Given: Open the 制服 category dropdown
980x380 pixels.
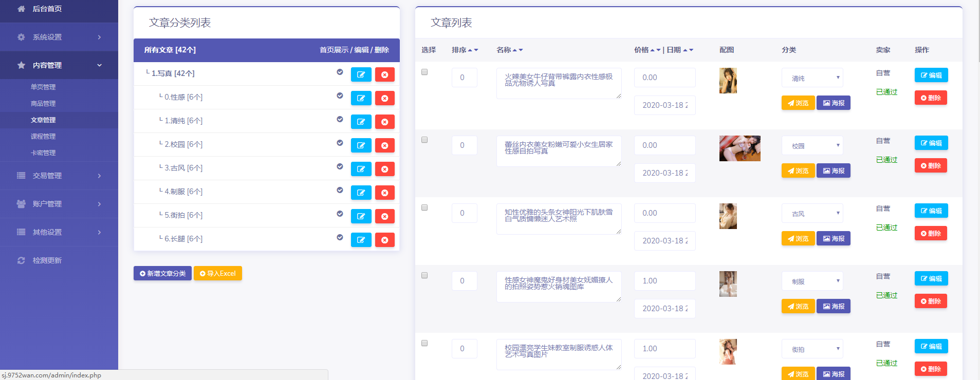Looking at the screenshot, I should 812,281.
